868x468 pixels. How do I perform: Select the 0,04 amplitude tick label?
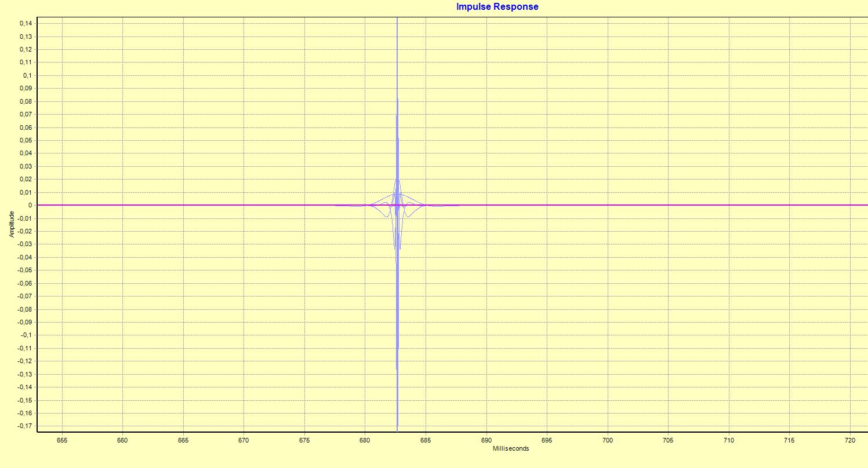tap(26, 153)
